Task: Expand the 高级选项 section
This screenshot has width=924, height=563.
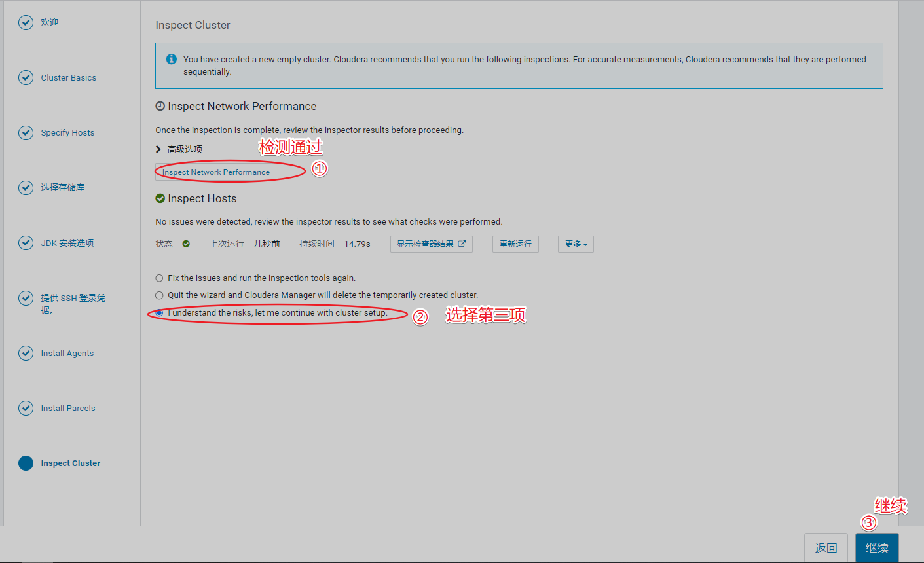Action: [179, 149]
